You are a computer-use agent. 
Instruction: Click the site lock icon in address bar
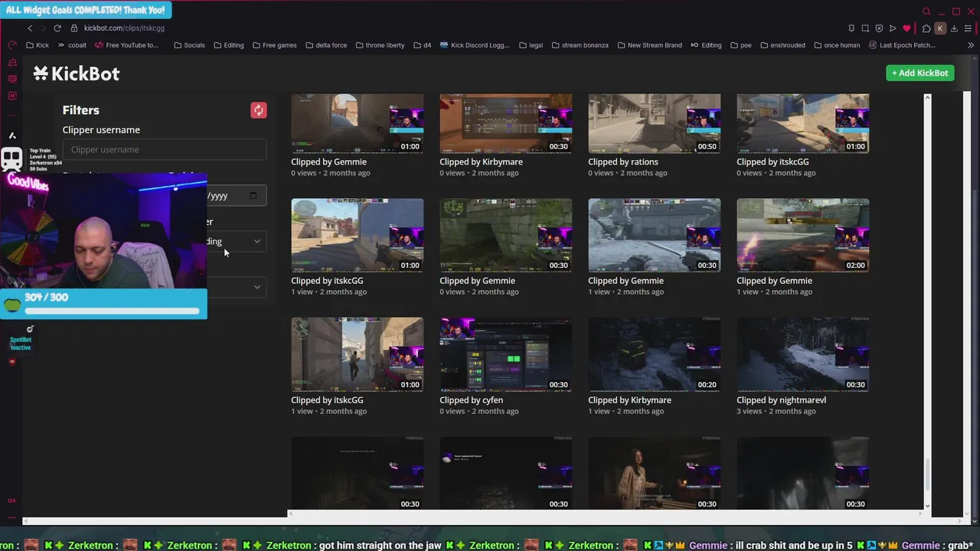(74, 28)
